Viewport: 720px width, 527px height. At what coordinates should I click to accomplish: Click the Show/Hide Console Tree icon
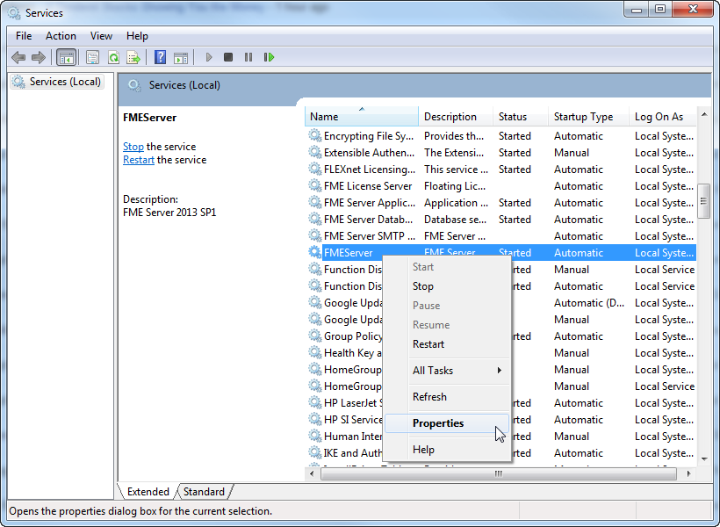tap(66, 57)
